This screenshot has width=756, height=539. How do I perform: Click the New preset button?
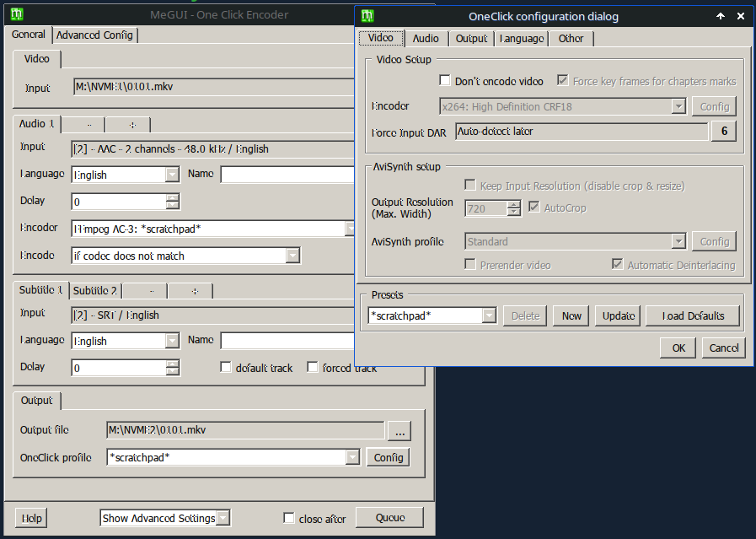point(571,316)
